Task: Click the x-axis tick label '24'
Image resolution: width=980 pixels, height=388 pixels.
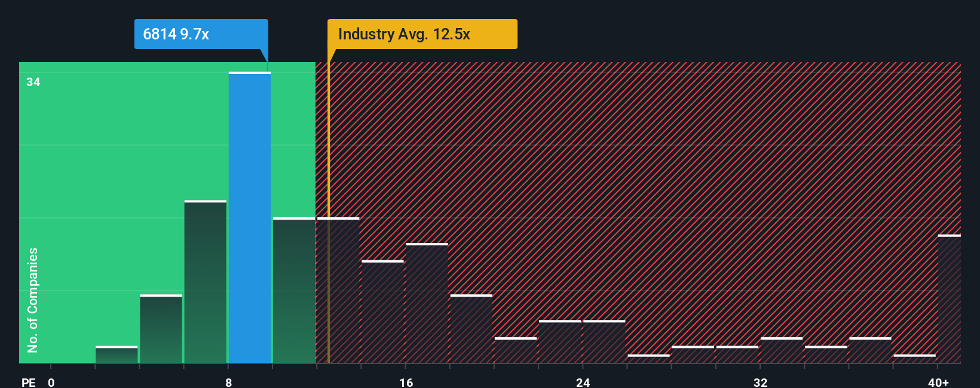Action: (583, 382)
